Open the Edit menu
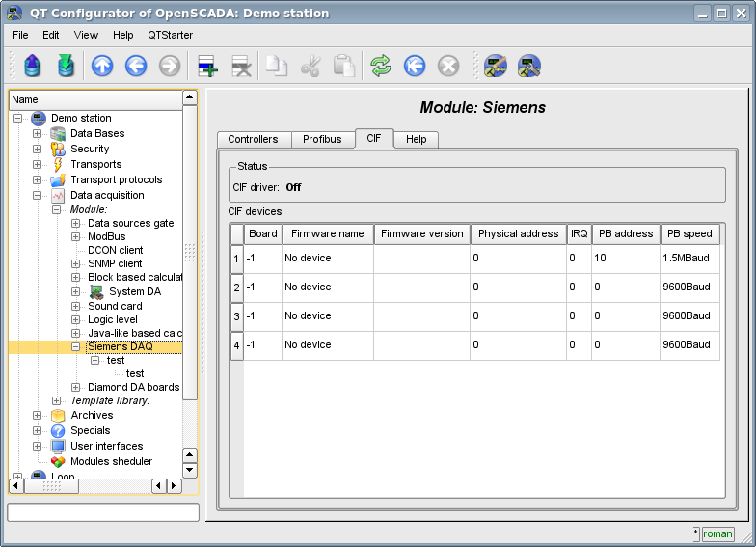The image size is (756, 547). (50, 35)
